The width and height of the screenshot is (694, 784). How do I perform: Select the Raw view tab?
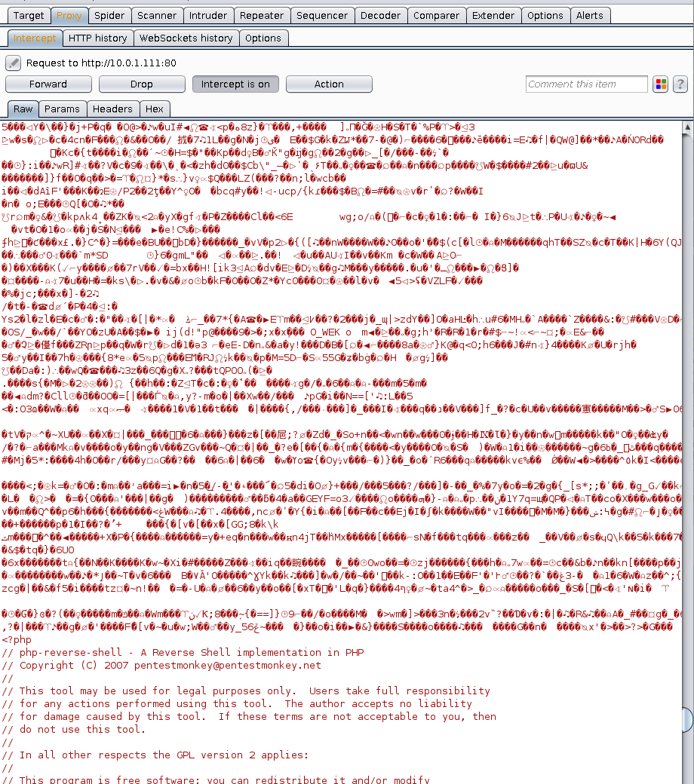[x=23, y=109]
